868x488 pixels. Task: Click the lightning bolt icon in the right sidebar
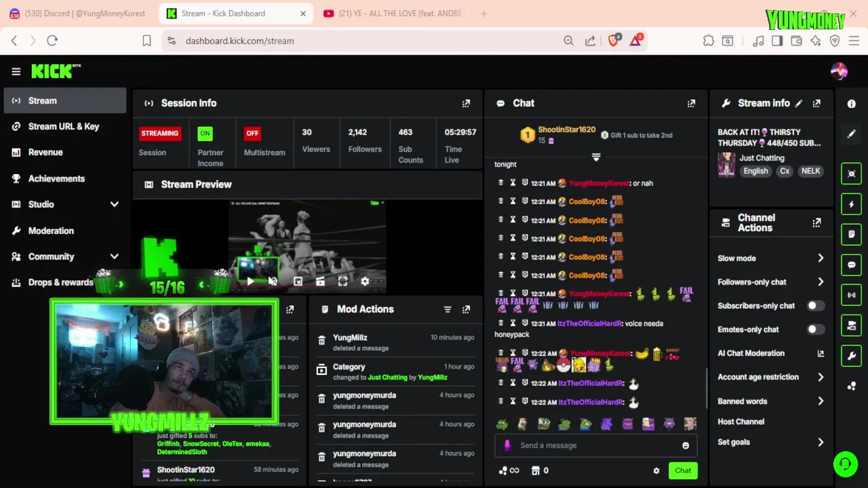(852, 204)
